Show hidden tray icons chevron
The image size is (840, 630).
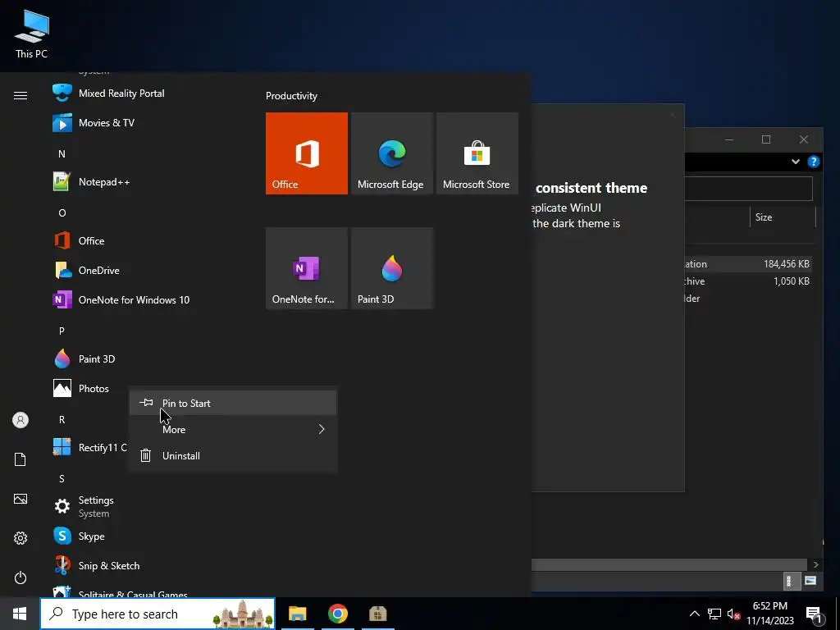point(694,614)
